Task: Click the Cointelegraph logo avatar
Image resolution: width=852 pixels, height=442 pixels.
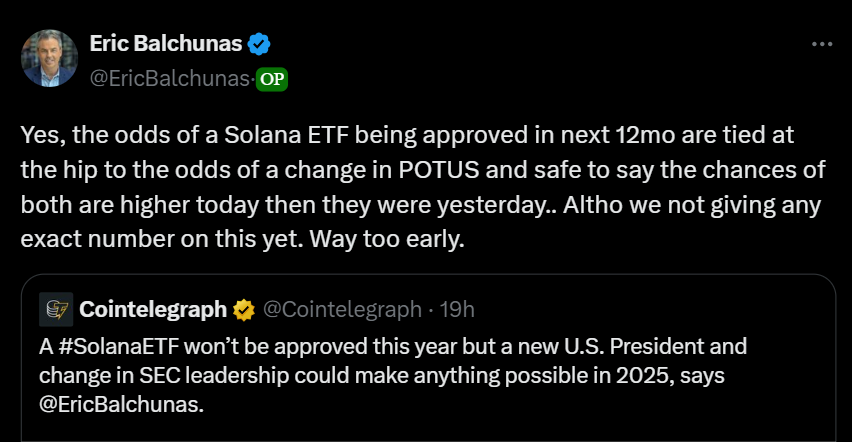Action: [56, 309]
